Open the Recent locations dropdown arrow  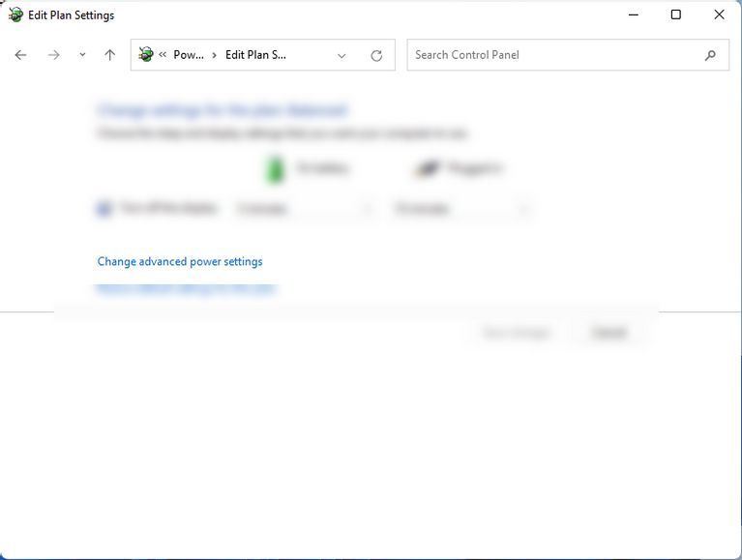82,55
